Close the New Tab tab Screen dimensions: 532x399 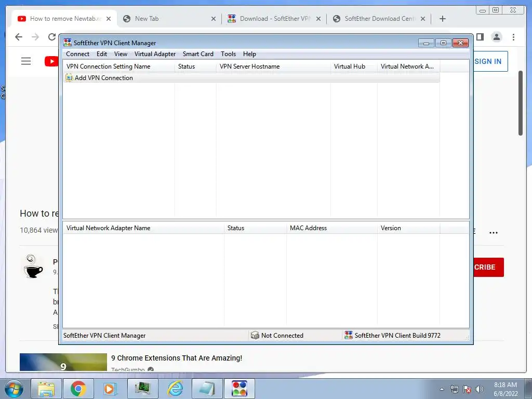(x=214, y=19)
